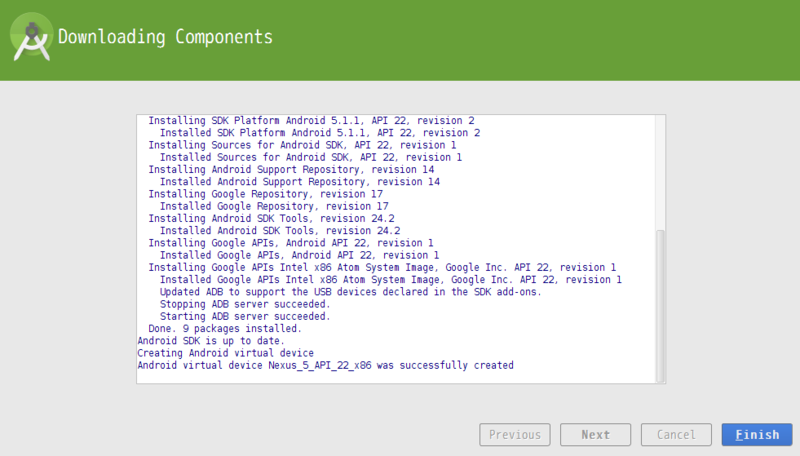Click the 'Updated ADB to support' log line
The width and height of the screenshot is (800, 456).
tap(351, 292)
